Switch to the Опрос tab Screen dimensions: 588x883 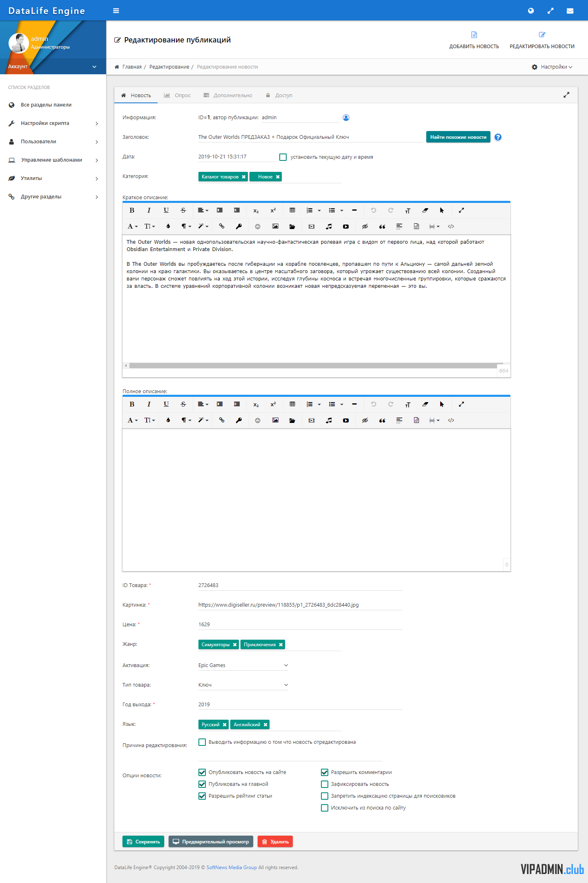pyautogui.click(x=177, y=96)
